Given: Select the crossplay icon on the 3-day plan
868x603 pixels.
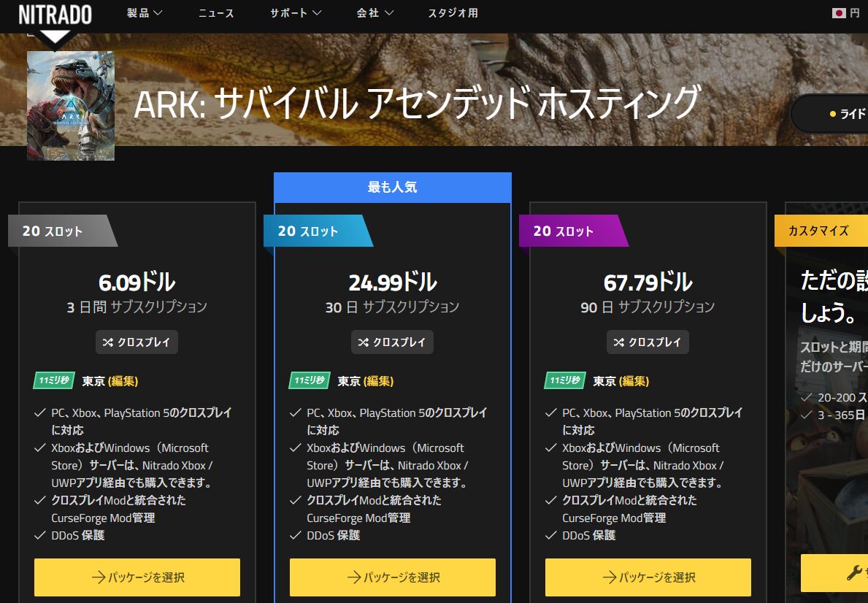Looking at the screenshot, I should point(110,341).
